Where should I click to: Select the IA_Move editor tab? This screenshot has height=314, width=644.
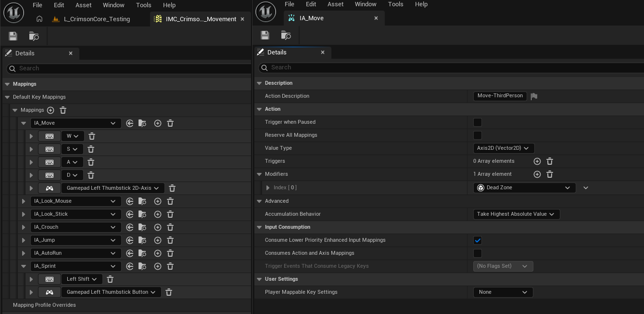[312, 18]
